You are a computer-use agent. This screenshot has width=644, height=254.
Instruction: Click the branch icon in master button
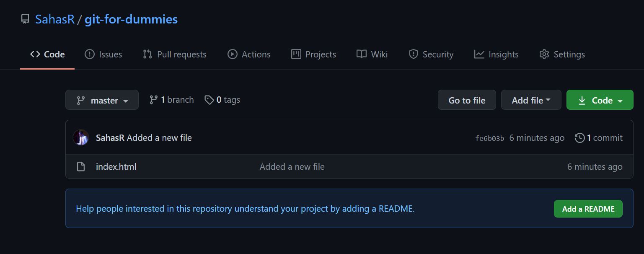pos(80,101)
